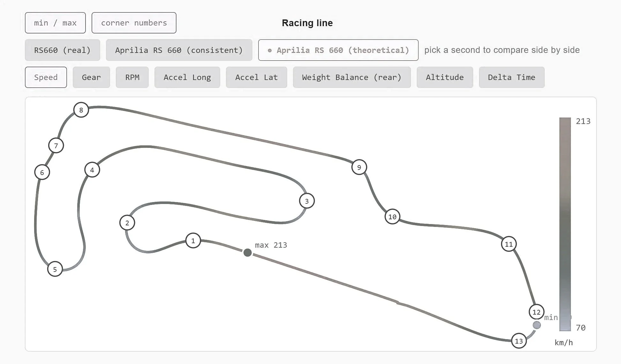Select the RS660 (real) lap
The image size is (621, 364).
[63, 50]
